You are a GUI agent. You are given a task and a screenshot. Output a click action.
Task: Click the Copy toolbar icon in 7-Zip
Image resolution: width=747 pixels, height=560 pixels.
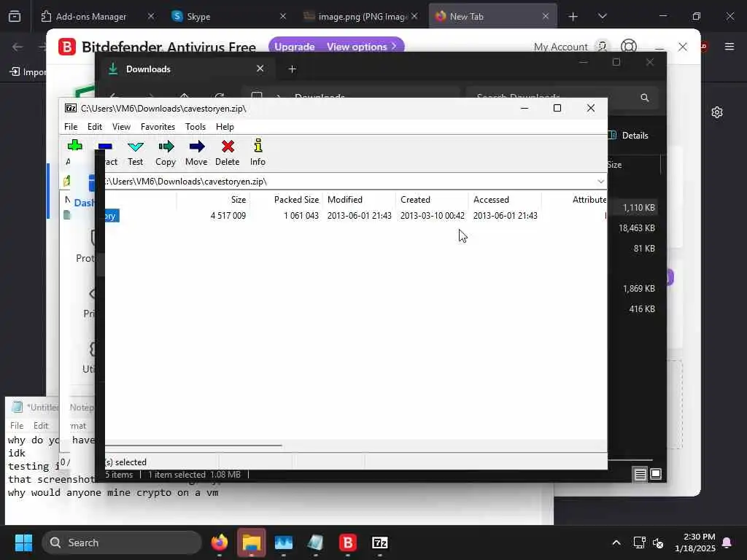(166, 147)
